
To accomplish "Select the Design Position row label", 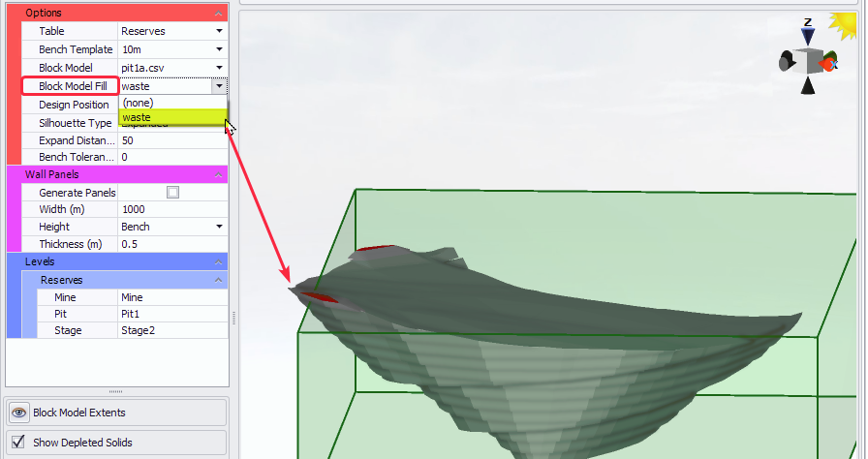I will point(74,105).
